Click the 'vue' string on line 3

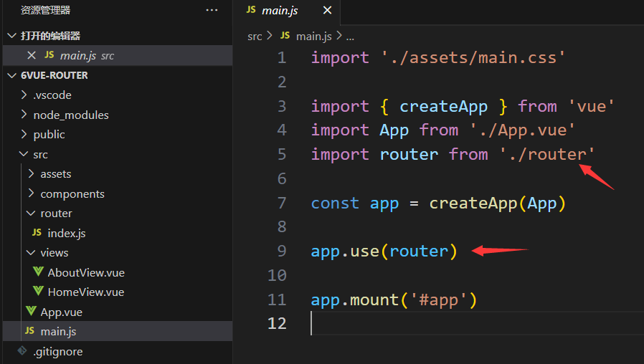[592, 107]
